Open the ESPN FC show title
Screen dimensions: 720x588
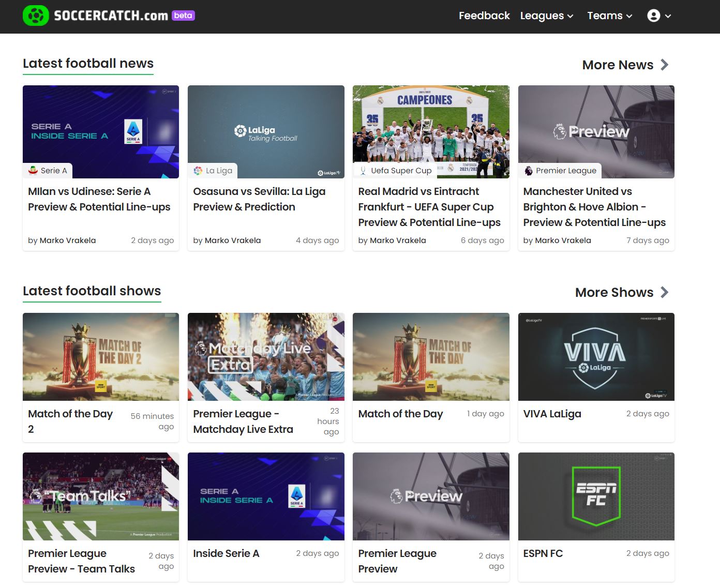[543, 553]
